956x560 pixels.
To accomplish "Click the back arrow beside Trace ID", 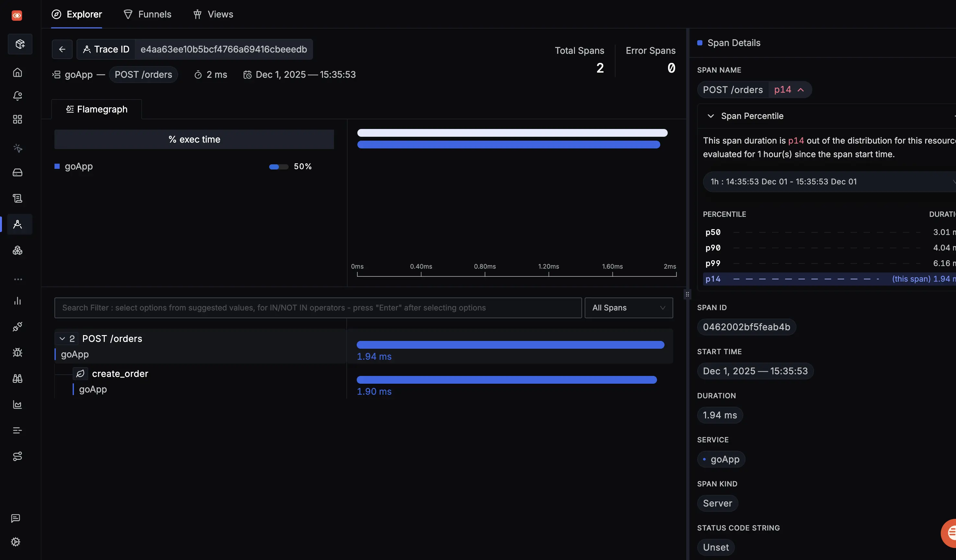I will 62,49.
